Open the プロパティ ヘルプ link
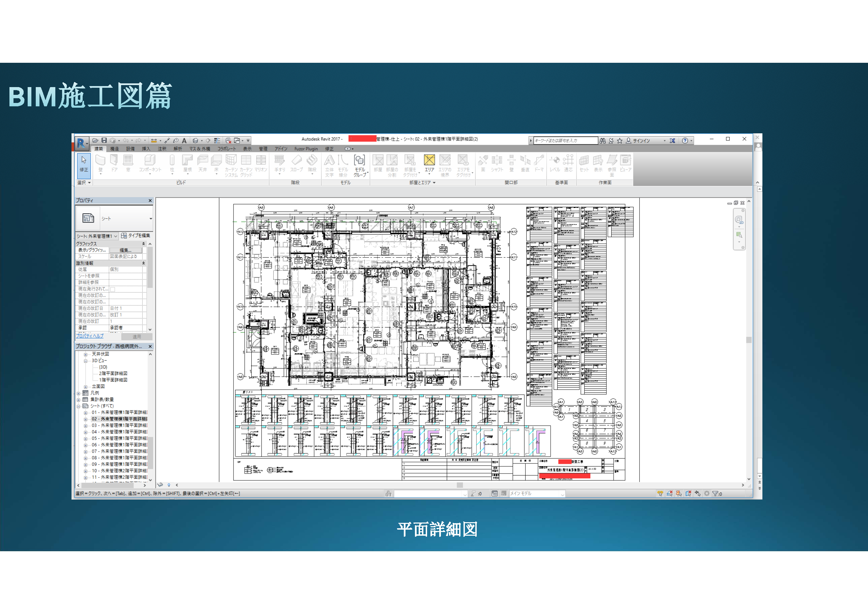868x614 pixels. 90,336
